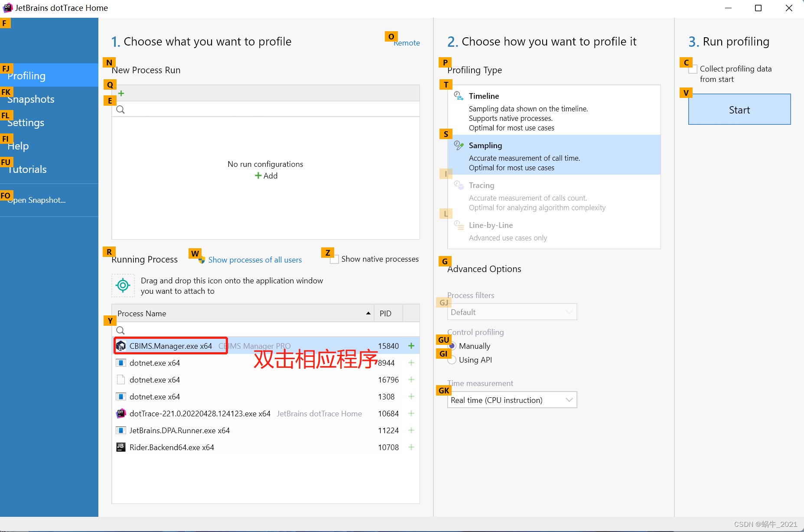Viewport: 804px width, 532px height.
Task: Select the Timeline profiling type
Action: coord(554,110)
